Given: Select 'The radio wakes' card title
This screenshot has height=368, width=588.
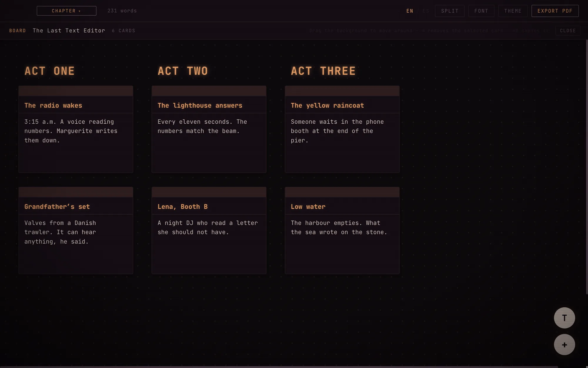Looking at the screenshot, I should (53, 105).
